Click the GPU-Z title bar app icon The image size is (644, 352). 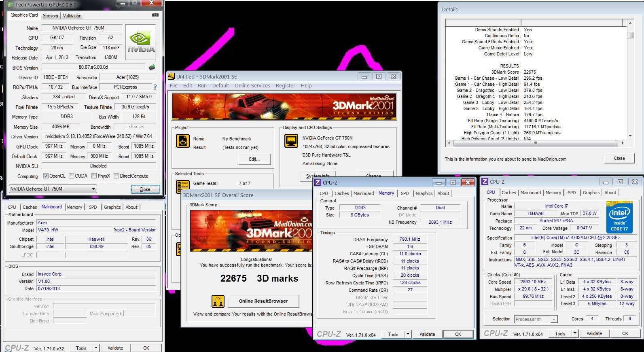[10, 4]
